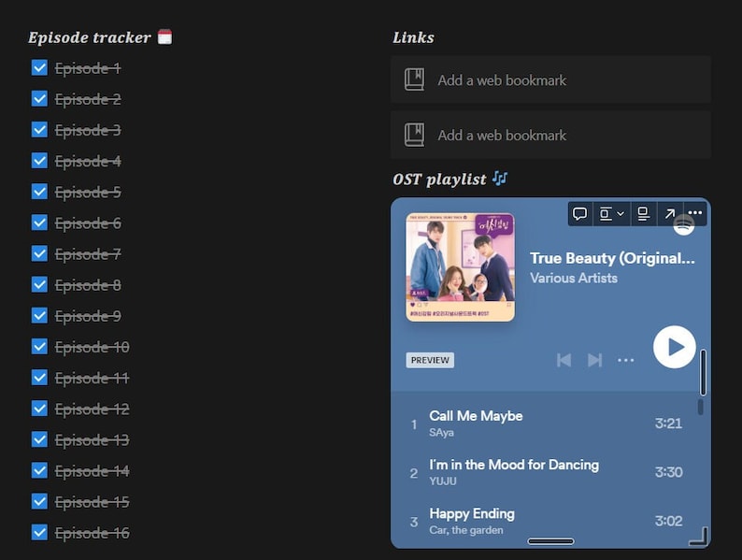The height and width of the screenshot is (560, 742).
Task: Click the artist name SAya
Action: point(441,432)
